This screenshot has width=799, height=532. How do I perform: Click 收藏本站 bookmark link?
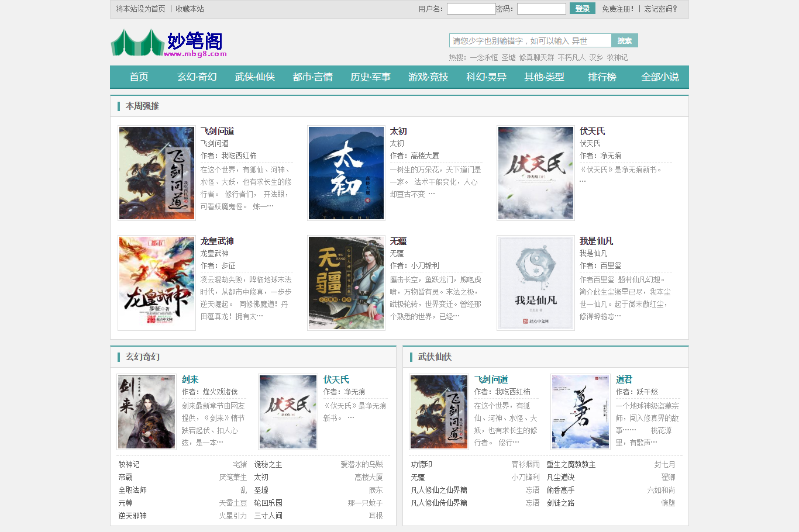click(x=190, y=9)
